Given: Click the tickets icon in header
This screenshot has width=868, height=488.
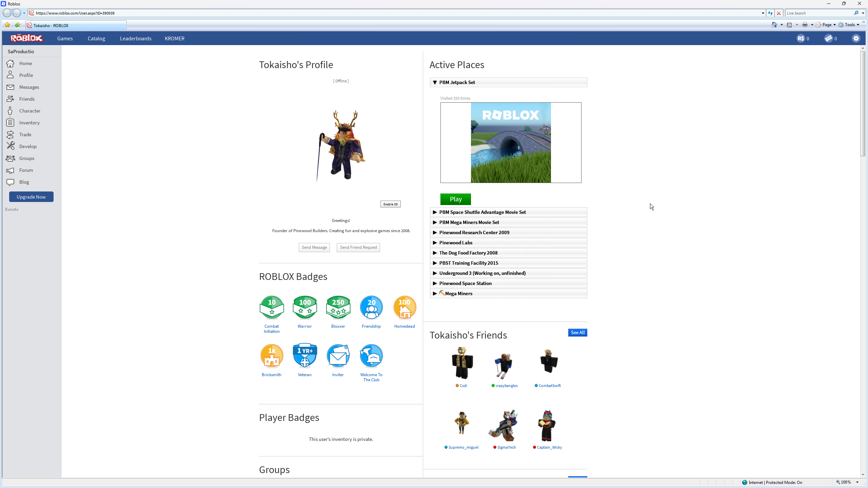Looking at the screenshot, I should click(x=828, y=38).
